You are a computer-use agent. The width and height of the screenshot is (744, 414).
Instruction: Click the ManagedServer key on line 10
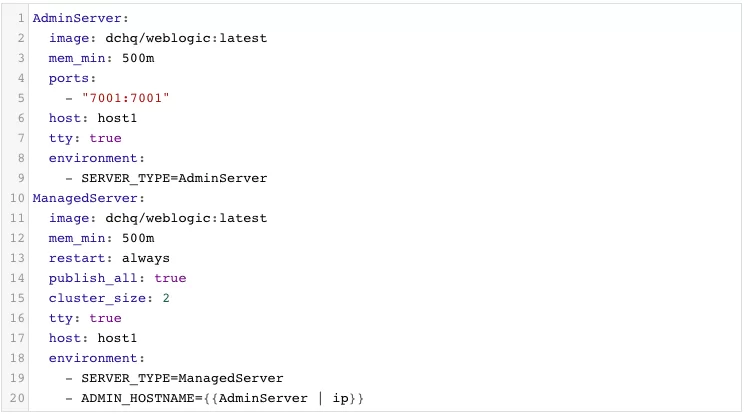click(85, 198)
